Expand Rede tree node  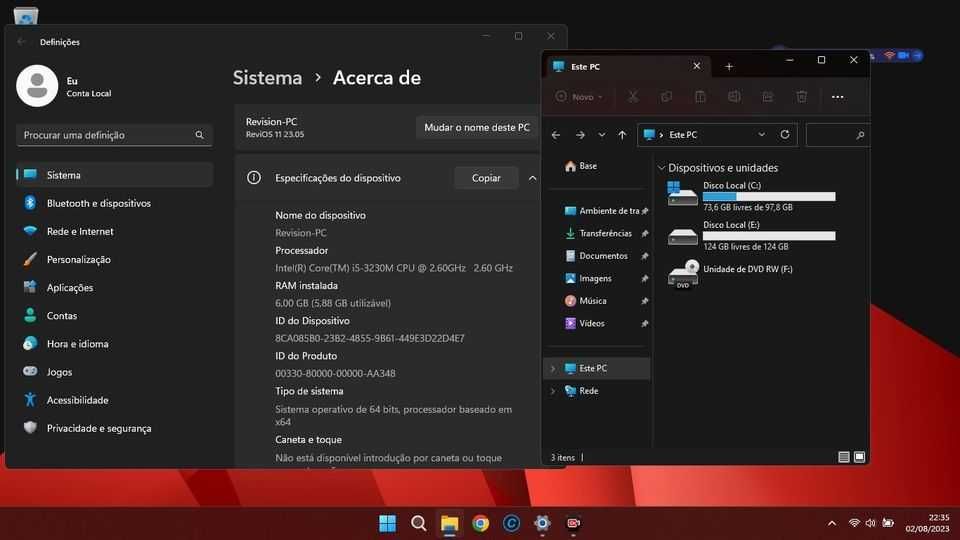pos(553,391)
